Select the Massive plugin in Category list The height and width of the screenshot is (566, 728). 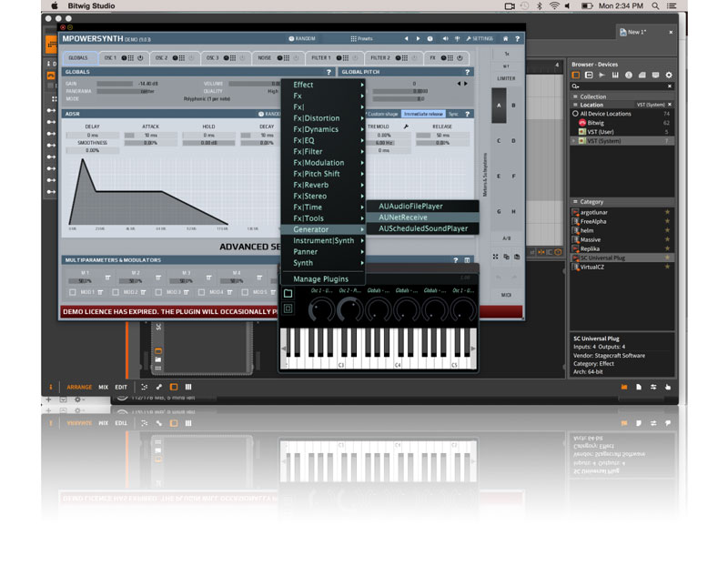622,239
